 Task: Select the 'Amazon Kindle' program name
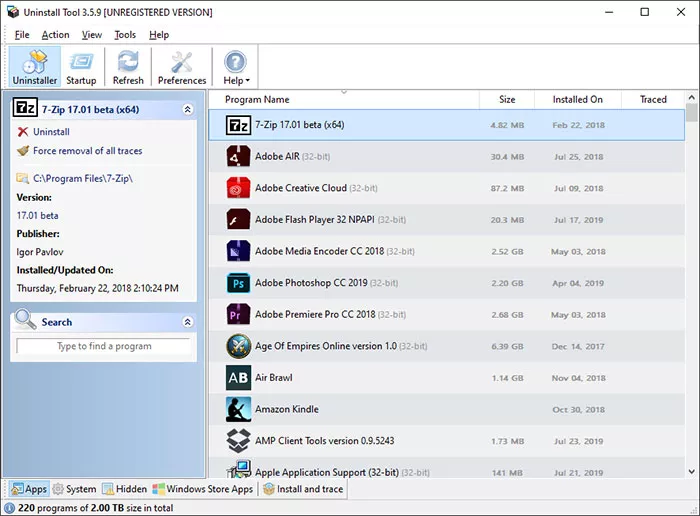(287, 409)
